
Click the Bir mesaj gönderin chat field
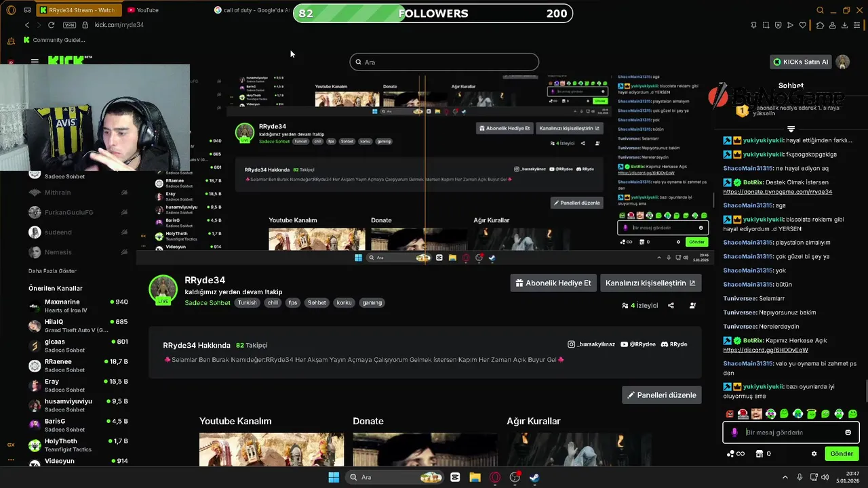(x=791, y=432)
